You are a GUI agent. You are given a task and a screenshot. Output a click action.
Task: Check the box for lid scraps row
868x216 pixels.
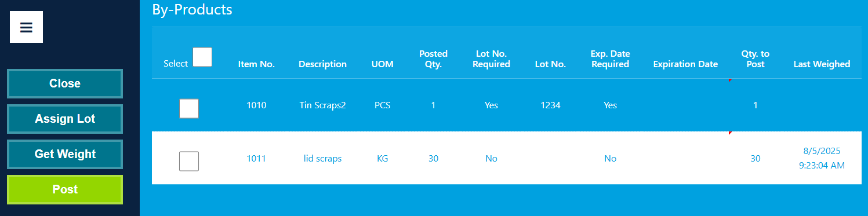pyautogui.click(x=189, y=161)
